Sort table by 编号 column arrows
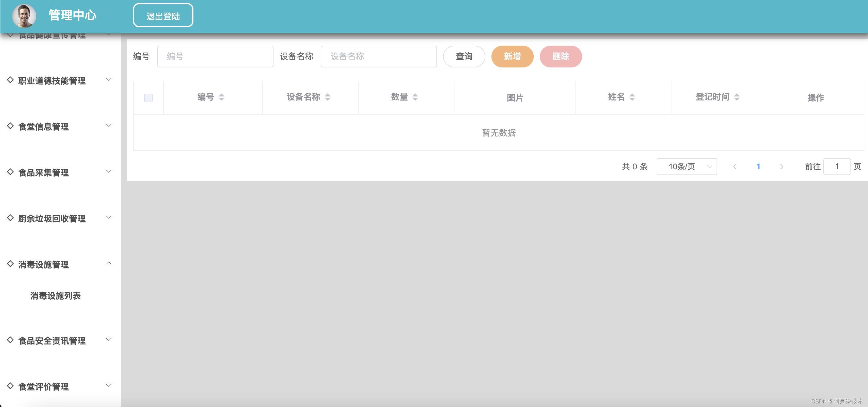 click(x=221, y=97)
